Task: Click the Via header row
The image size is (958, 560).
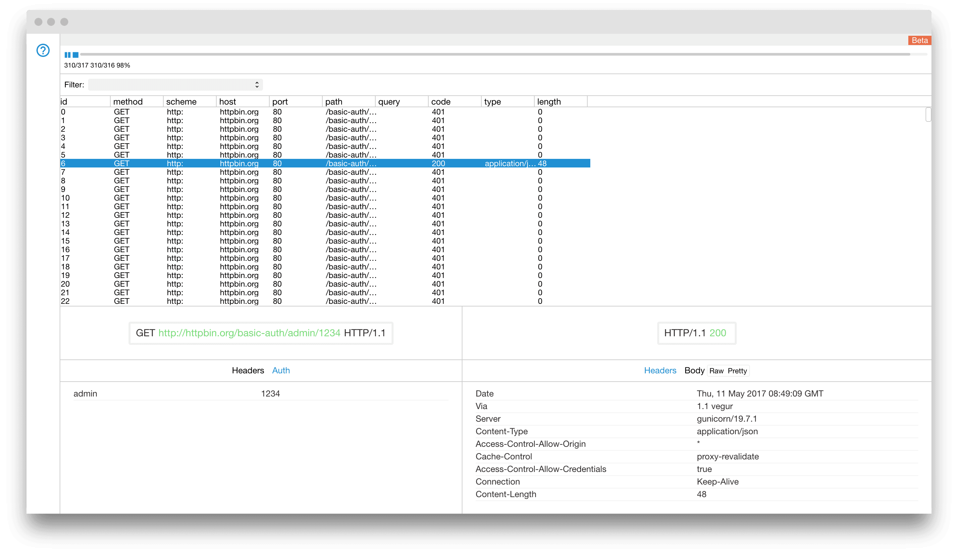Action: pos(697,406)
